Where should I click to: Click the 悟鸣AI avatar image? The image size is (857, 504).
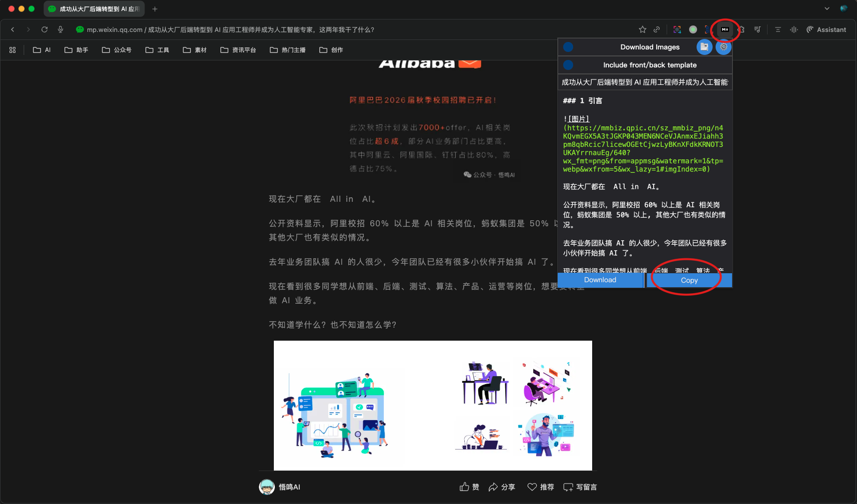(267, 487)
